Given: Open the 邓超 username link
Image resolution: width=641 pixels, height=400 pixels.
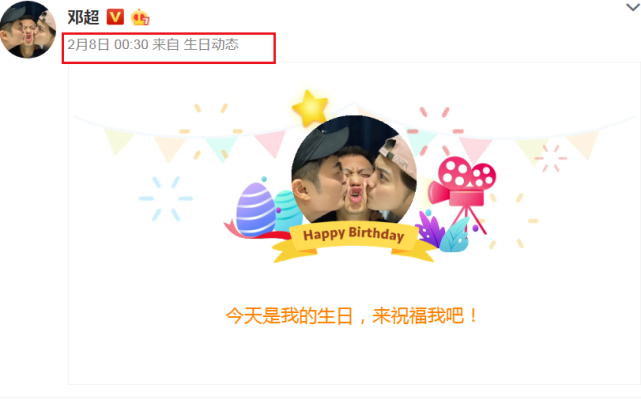Looking at the screenshot, I should point(83,17).
